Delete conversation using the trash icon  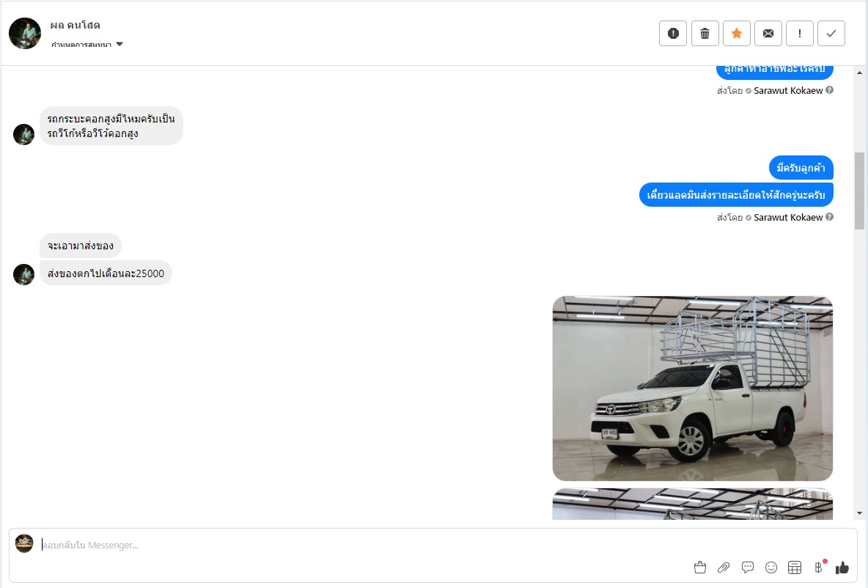[705, 33]
